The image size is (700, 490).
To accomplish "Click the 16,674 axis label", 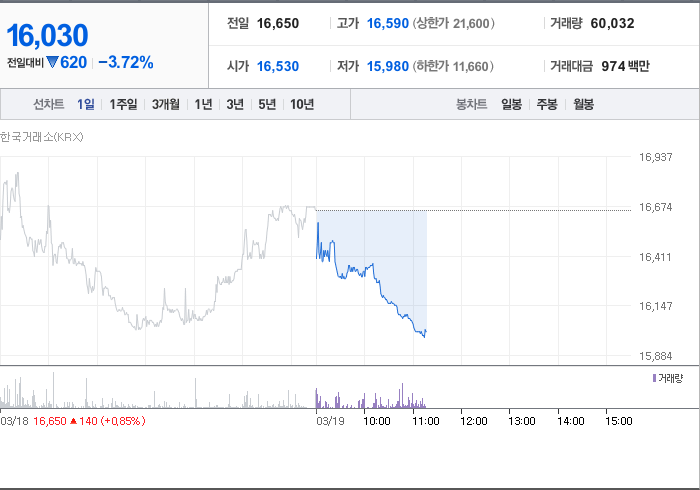I will [x=655, y=207].
